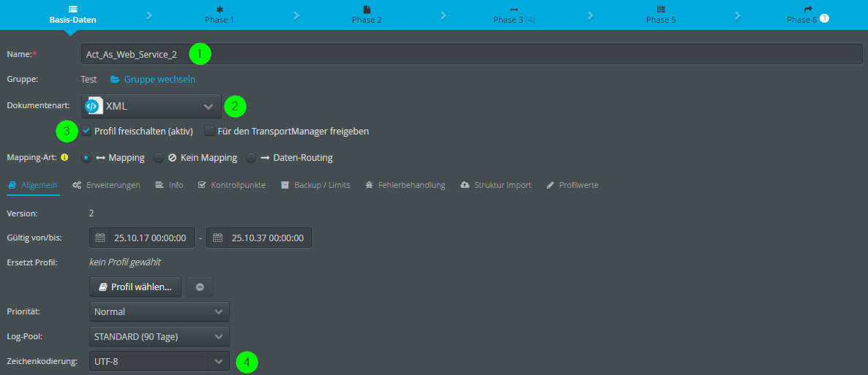The height and width of the screenshot is (375, 868).
Task: Click the Profilwerte pencil icon
Action: [x=550, y=185]
